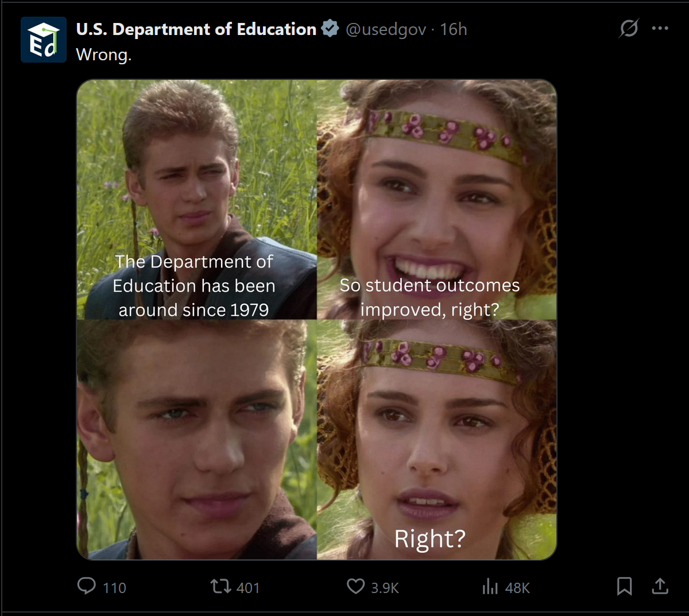Open the meme panel captioned 'since 1979'
Screen dimensions: 689x616
pos(196,199)
